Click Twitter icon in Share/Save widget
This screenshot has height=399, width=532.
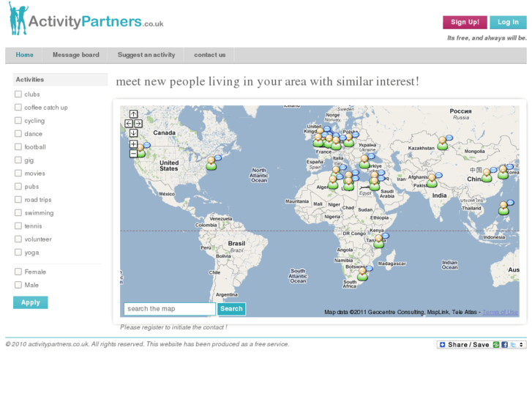coord(513,345)
